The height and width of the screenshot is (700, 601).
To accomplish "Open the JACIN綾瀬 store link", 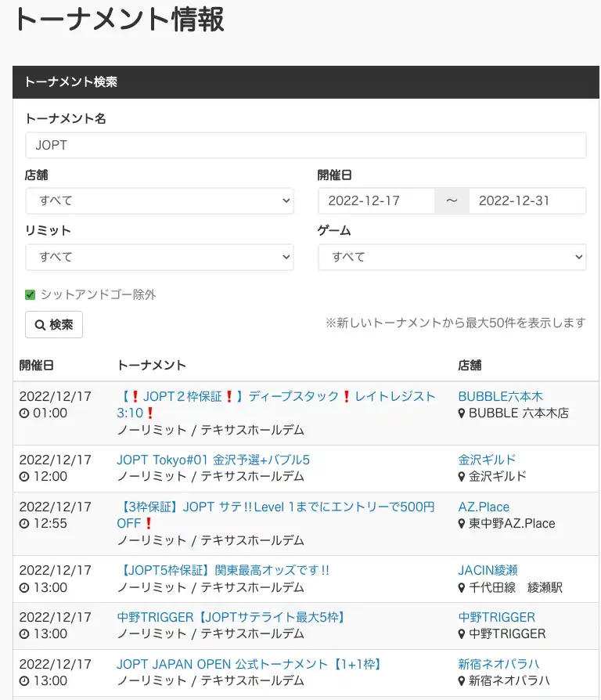I will pos(488,570).
